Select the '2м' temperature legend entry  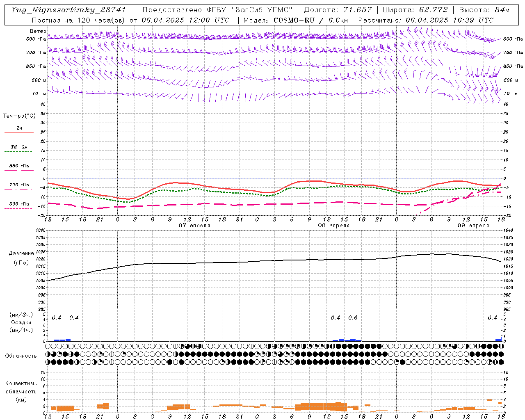click(19, 128)
